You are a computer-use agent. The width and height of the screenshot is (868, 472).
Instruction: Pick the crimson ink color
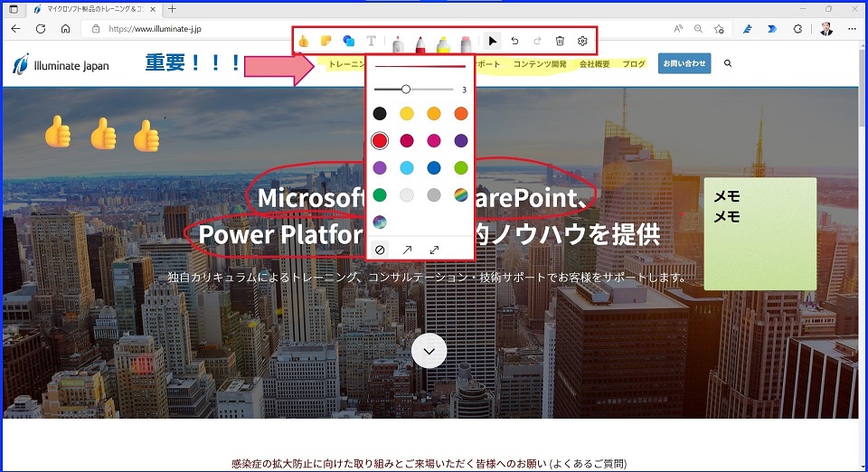tap(407, 140)
